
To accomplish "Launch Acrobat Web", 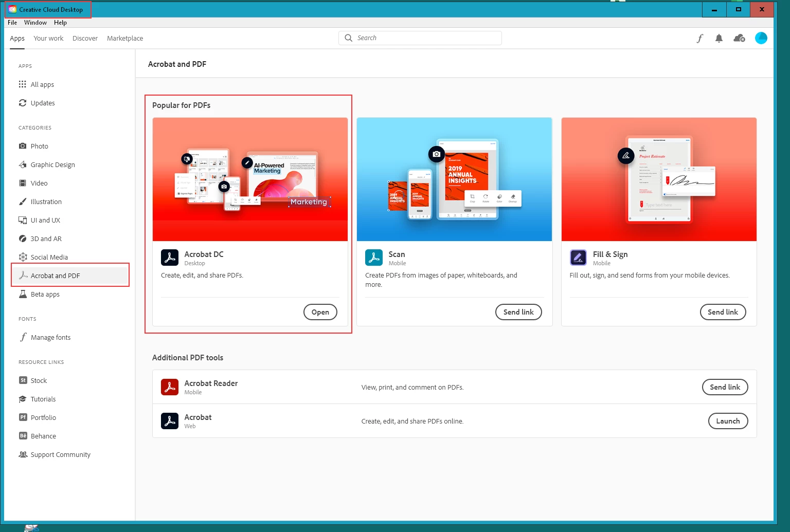I will click(x=728, y=421).
